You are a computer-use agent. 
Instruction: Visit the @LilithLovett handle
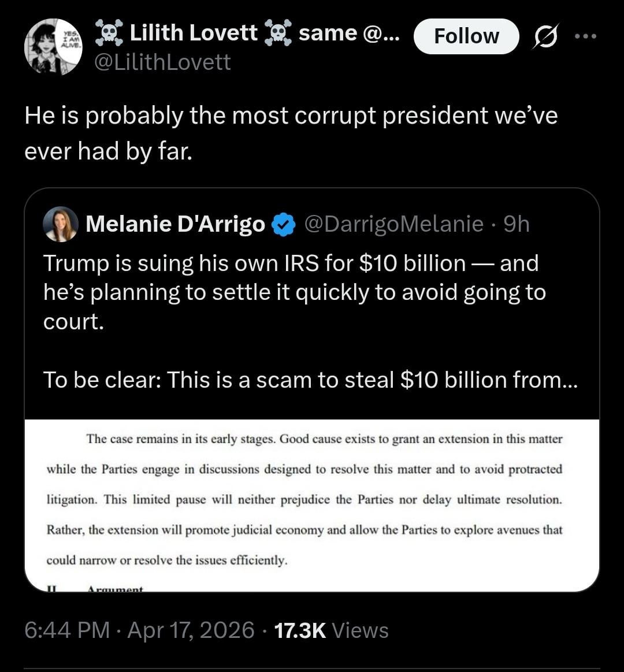162,61
